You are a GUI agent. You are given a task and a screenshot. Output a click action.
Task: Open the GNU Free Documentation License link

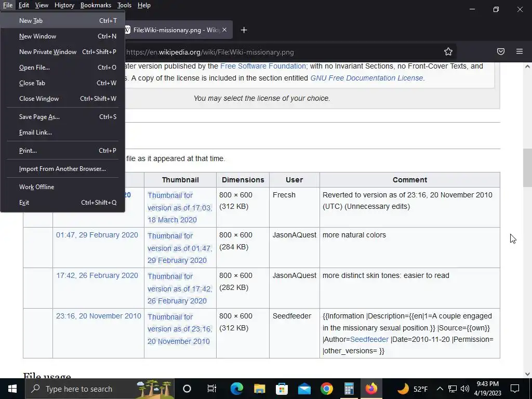click(x=367, y=78)
